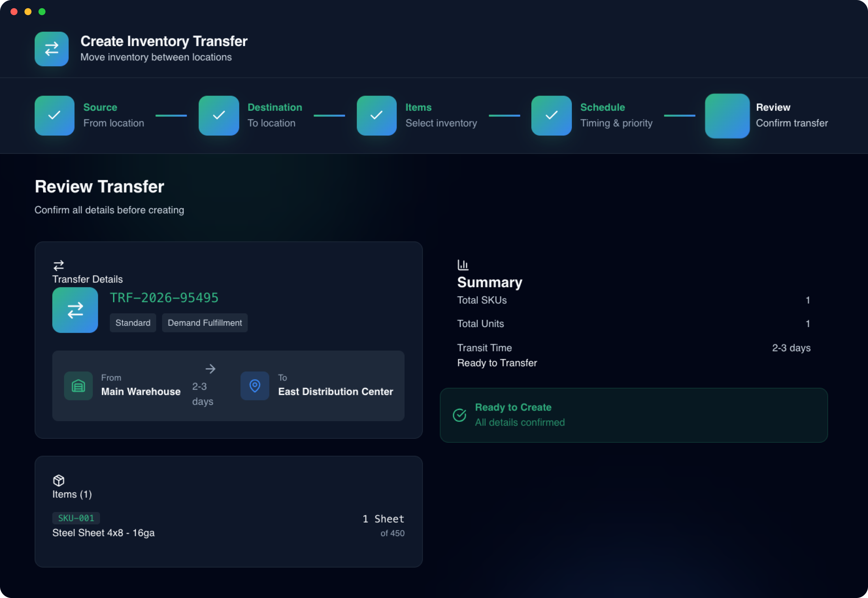Click the Source step checkmark icon
Viewport: 868px width, 598px height.
(x=54, y=115)
